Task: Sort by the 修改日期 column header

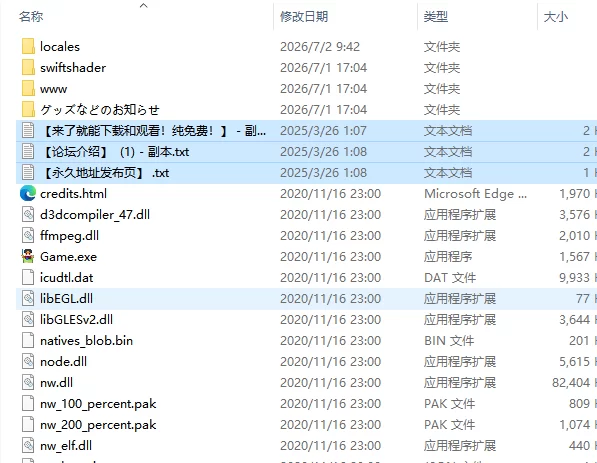Action: (304, 17)
